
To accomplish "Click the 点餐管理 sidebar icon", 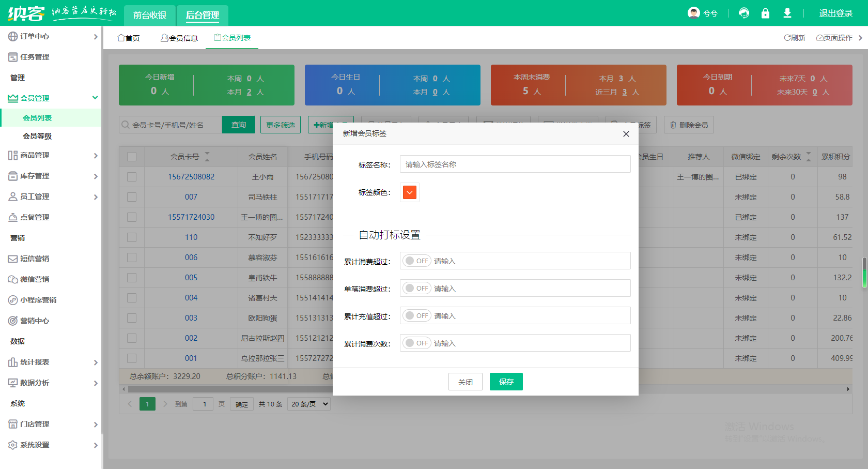I will point(13,217).
